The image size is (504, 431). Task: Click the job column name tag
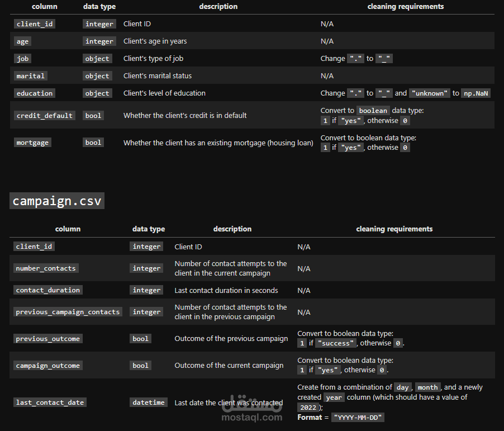pos(22,59)
